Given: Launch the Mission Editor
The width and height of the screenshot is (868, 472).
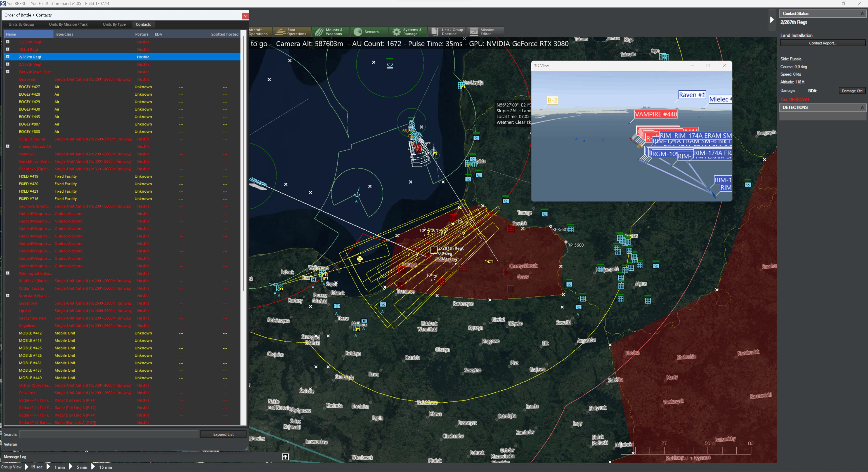Looking at the screenshot, I should point(487,32).
